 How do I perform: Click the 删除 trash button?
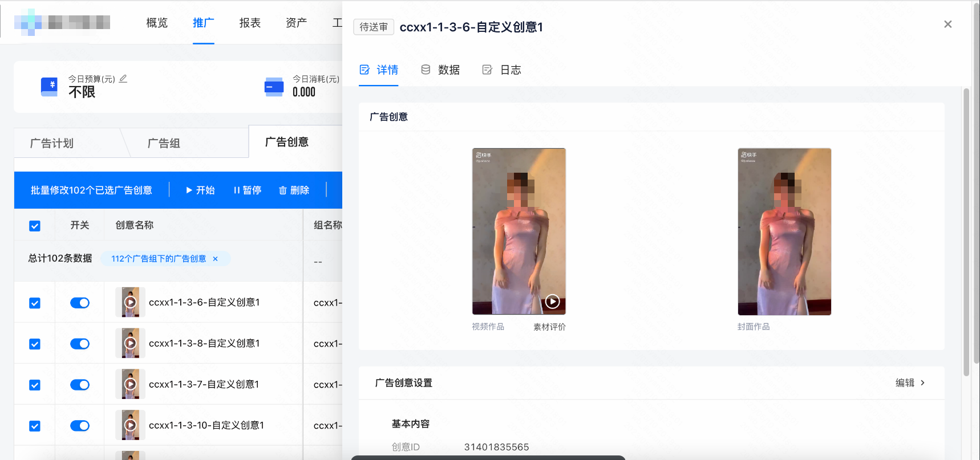point(294,190)
